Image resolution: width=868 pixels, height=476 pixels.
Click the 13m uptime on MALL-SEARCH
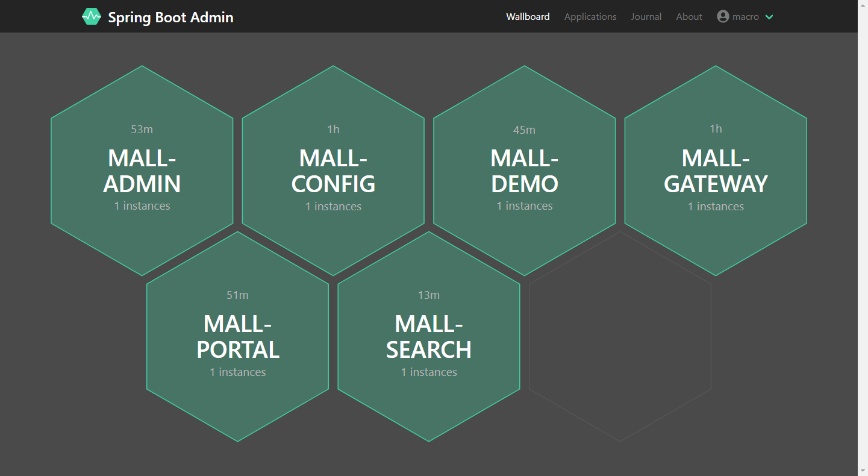[x=429, y=295]
